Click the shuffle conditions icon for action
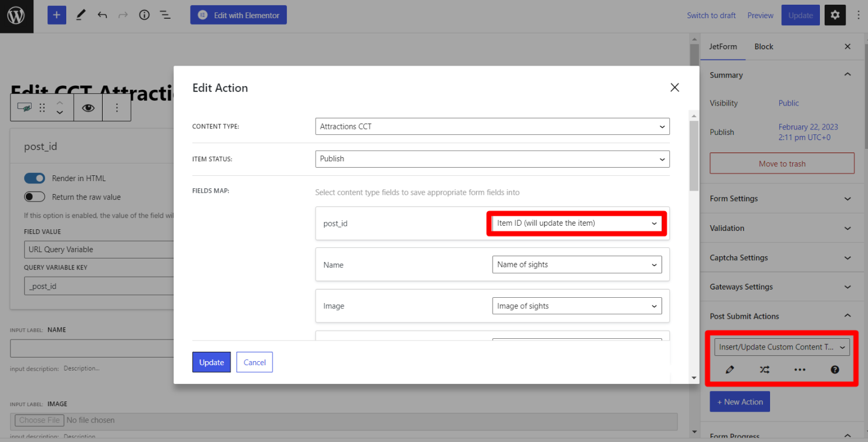Screen dimensions: 868x442 tap(764, 370)
